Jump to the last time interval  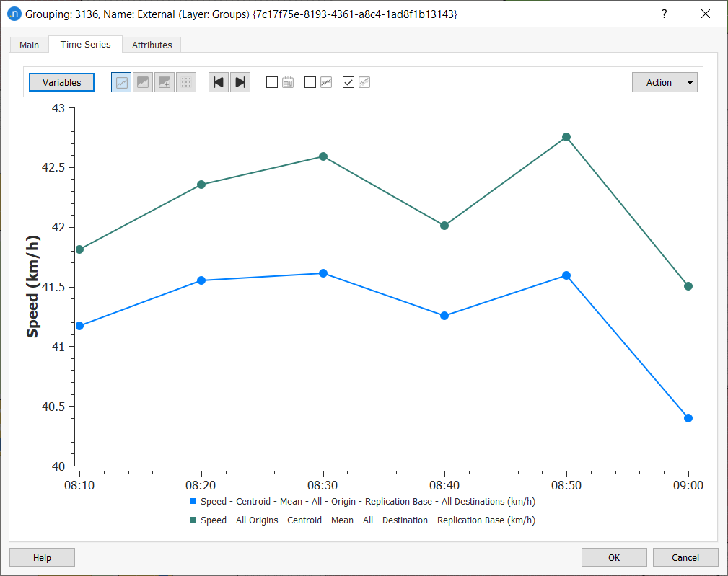click(x=240, y=82)
